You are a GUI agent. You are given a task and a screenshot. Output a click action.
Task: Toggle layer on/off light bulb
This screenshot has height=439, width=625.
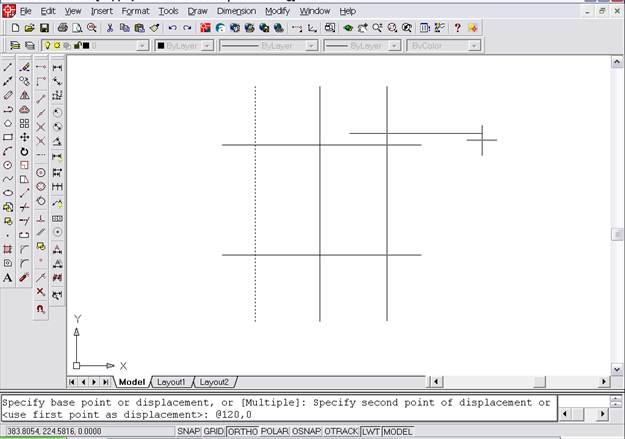point(47,45)
